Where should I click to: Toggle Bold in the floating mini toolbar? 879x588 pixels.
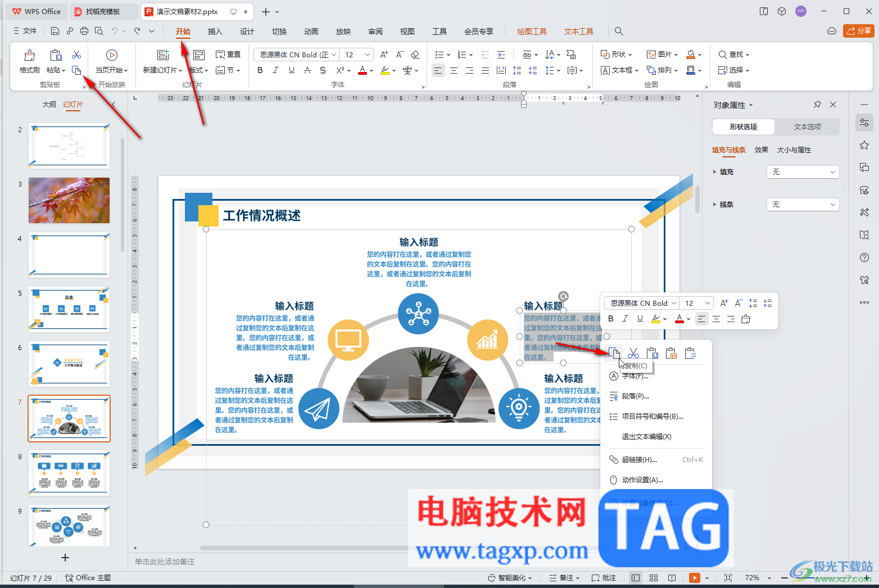pos(611,319)
